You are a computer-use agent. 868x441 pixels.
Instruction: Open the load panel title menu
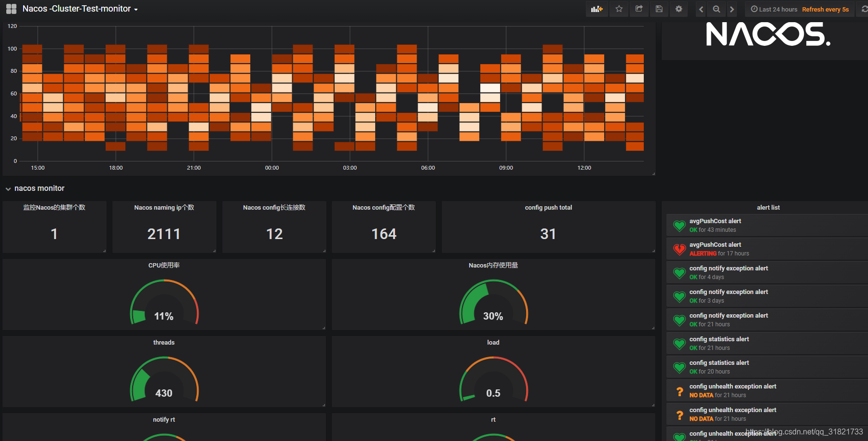(x=493, y=342)
